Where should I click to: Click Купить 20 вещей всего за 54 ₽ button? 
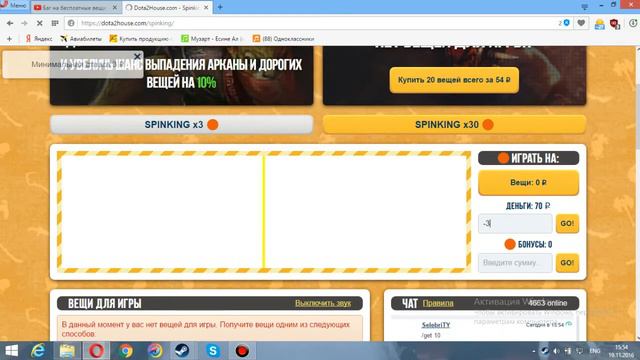(x=454, y=80)
